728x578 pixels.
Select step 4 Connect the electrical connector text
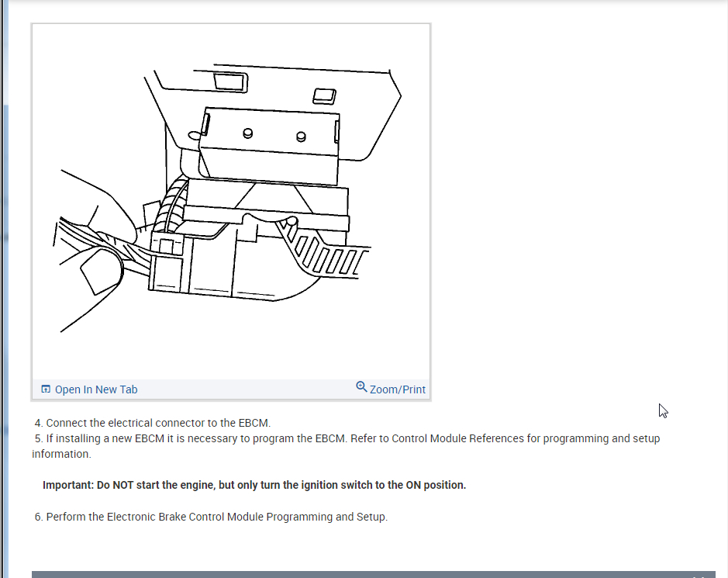pos(153,423)
